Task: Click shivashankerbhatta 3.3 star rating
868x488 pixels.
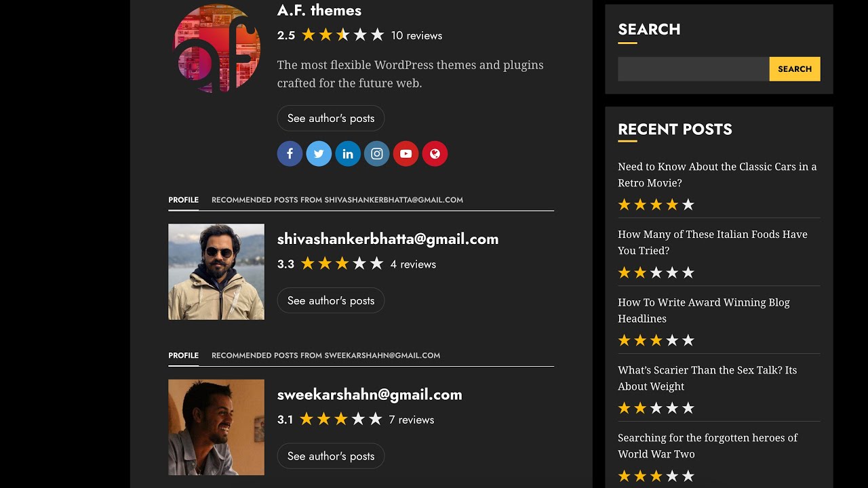Action: coord(342,264)
